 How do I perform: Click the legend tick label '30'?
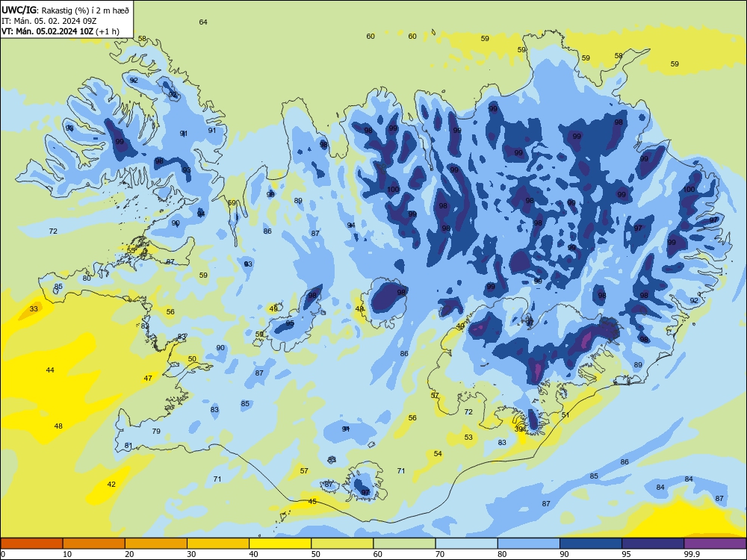click(x=191, y=554)
